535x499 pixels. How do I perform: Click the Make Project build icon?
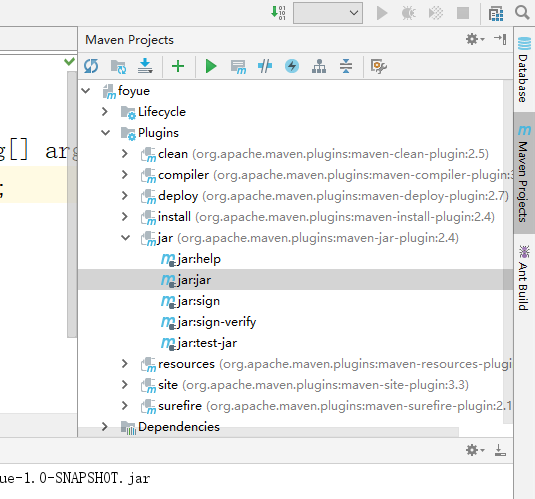(x=278, y=13)
